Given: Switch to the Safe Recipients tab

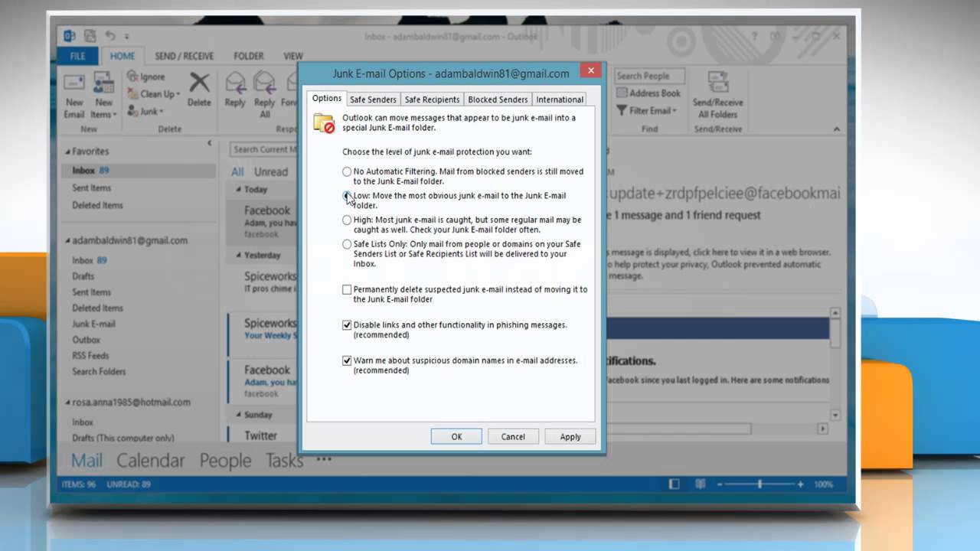Looking at the screenshot, I should click(432, 99).
